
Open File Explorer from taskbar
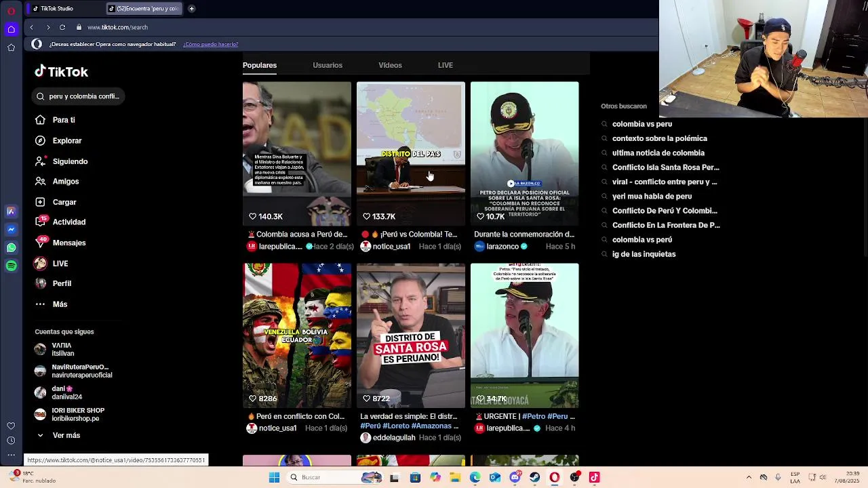455,477
